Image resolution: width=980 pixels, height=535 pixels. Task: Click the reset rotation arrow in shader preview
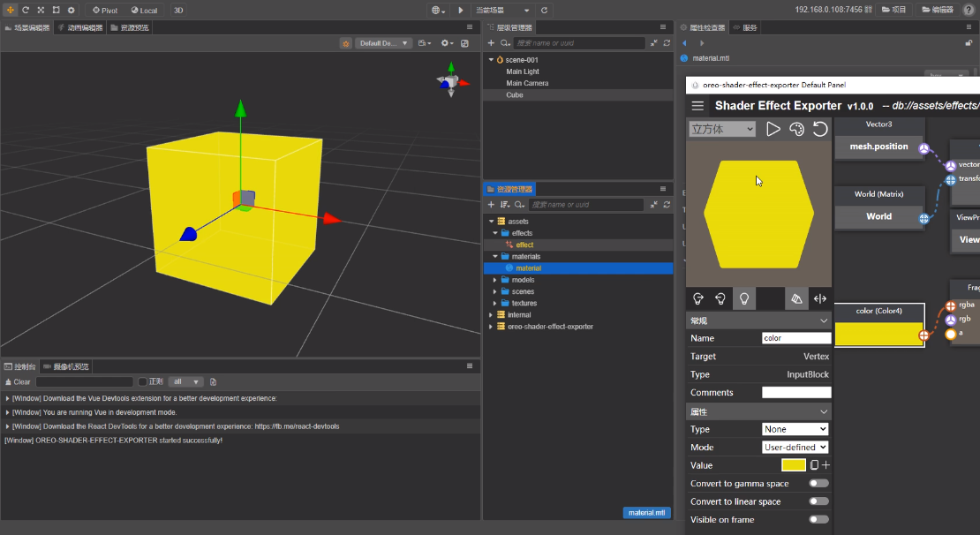(820, 130)
